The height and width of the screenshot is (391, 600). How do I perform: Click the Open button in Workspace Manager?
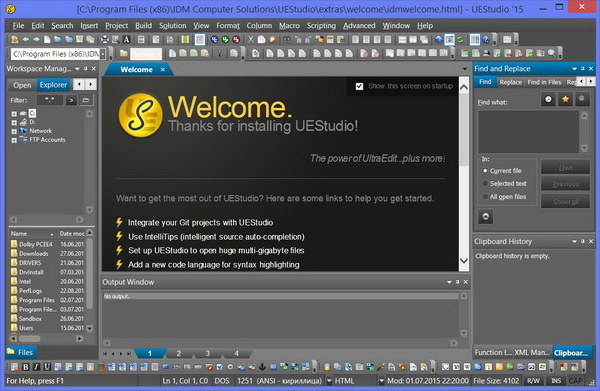click(x=22, y=85)
